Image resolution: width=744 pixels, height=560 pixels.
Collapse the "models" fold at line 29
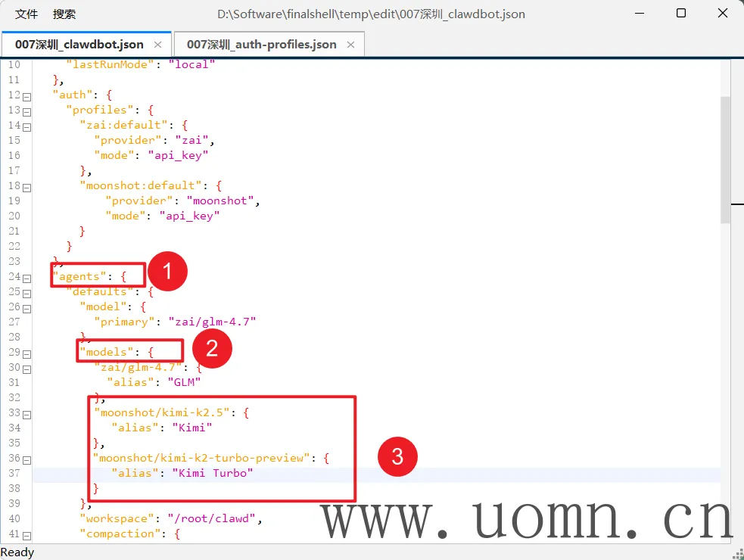click(27, 353)
